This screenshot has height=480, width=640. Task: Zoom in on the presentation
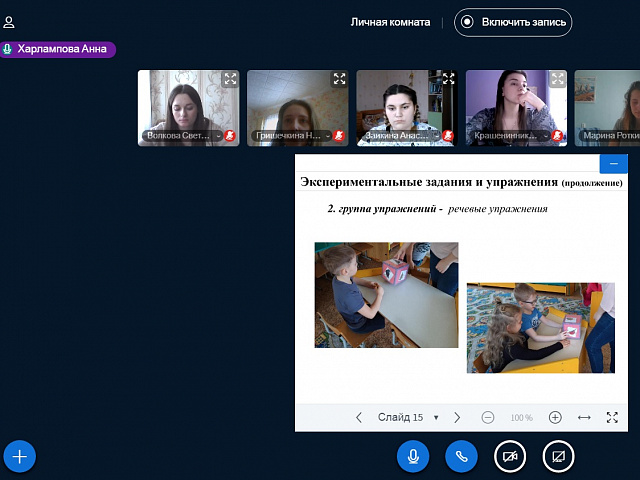[x=555, y=417]
